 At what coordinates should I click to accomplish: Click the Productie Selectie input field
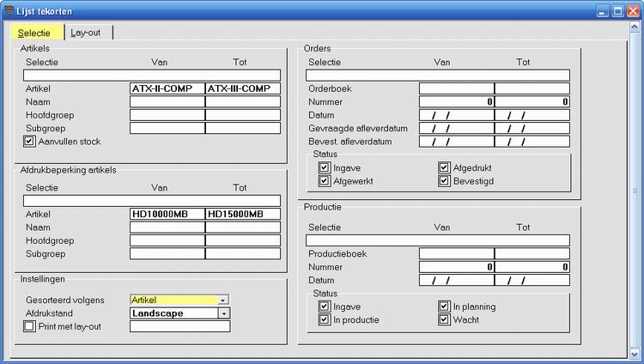[438, 240]
